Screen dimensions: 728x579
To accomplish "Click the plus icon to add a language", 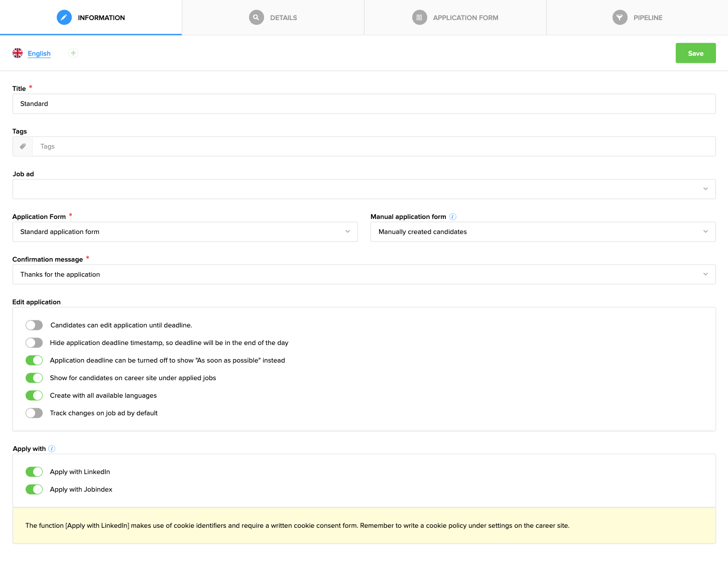I will (73, 53).
